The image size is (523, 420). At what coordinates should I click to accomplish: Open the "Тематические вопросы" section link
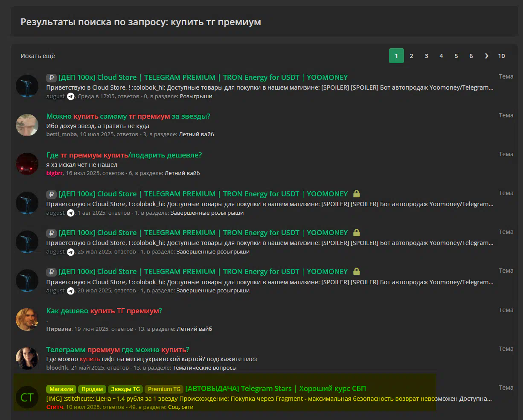(204, 367)
